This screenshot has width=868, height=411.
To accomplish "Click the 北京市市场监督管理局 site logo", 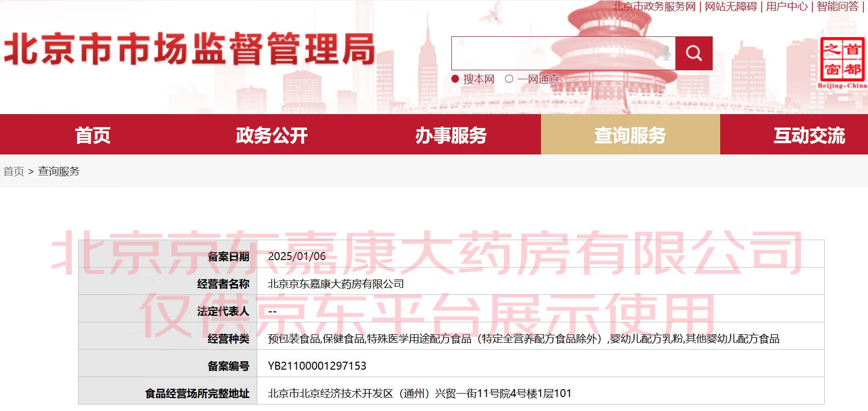I will tap(189, 49).
